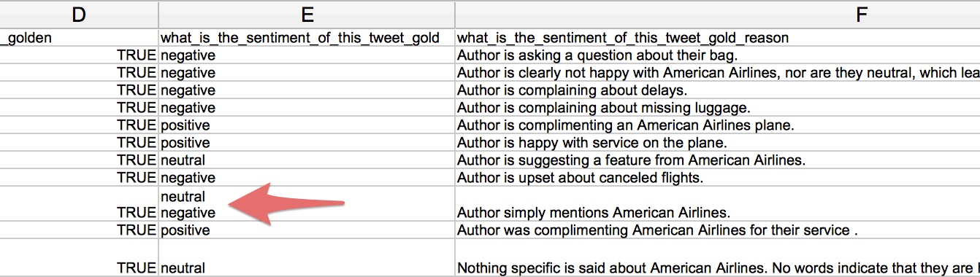Select cell 'Author is asking a question about their bag.'
Image resolution: width=980 pixels, height=277 pixels.
717,55
